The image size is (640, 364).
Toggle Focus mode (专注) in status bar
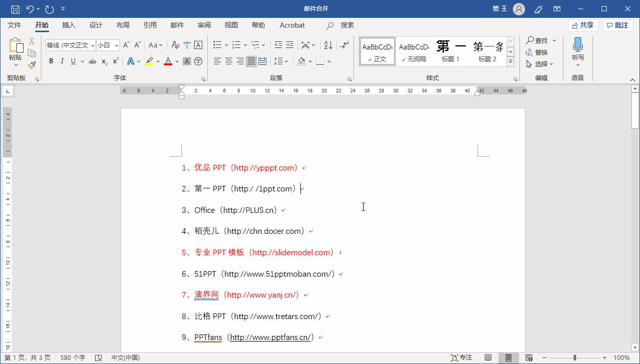(x=460, y=357)
